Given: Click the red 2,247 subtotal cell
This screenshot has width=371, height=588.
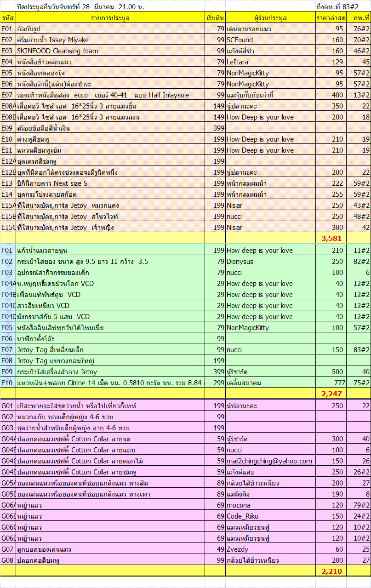Looking at the screenshot, I should [331, 394].
